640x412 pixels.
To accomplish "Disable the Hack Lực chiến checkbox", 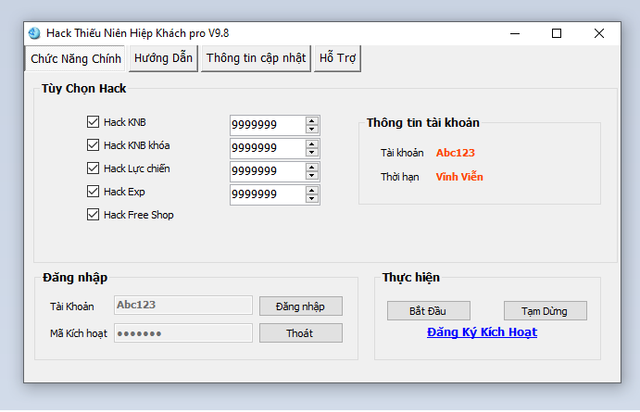I will click(x=93, y=168).
